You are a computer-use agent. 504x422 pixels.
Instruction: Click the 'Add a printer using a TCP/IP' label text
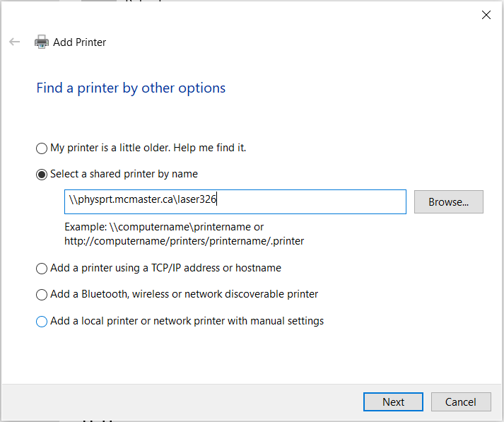[165, 268]
